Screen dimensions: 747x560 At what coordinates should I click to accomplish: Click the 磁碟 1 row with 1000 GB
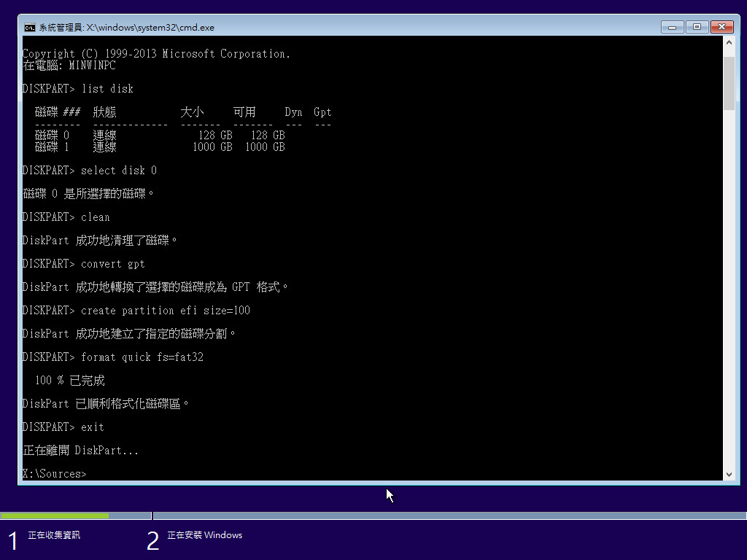[x=160, y=147]
